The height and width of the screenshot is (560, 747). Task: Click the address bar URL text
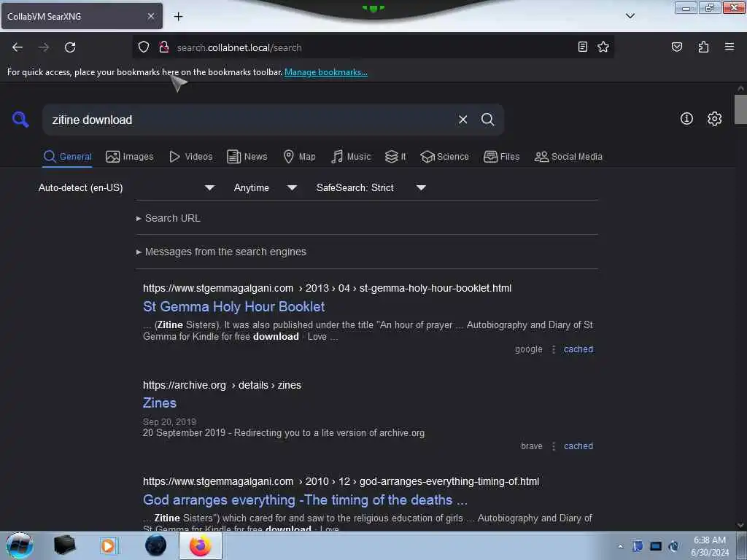click(239, 47)
